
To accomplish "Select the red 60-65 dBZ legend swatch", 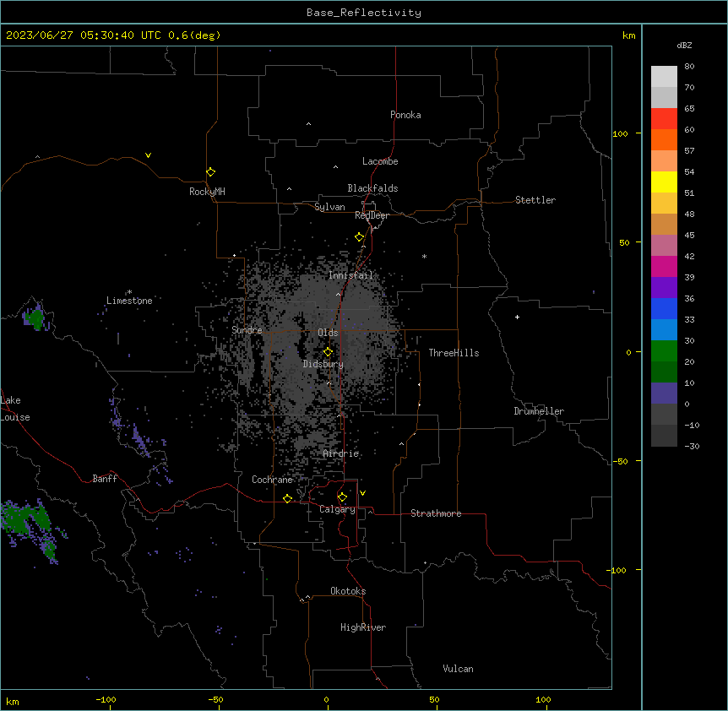I will [664, 118].
